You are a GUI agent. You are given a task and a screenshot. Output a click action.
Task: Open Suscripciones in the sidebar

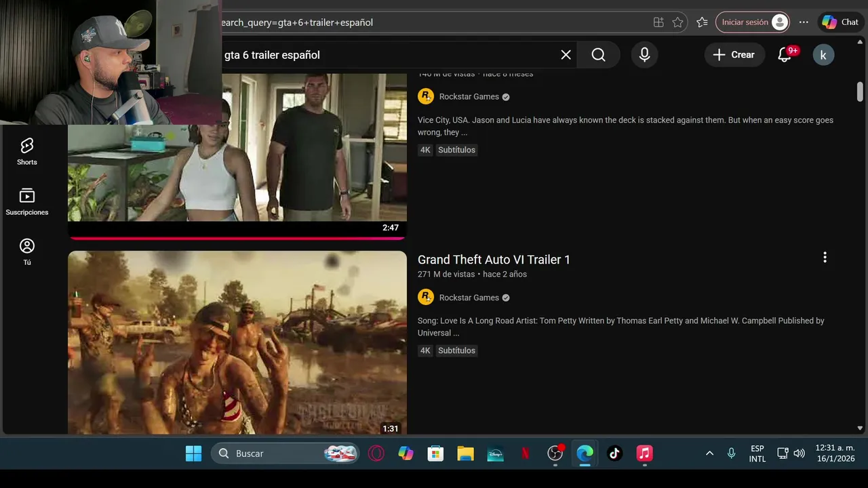point(27,202)
